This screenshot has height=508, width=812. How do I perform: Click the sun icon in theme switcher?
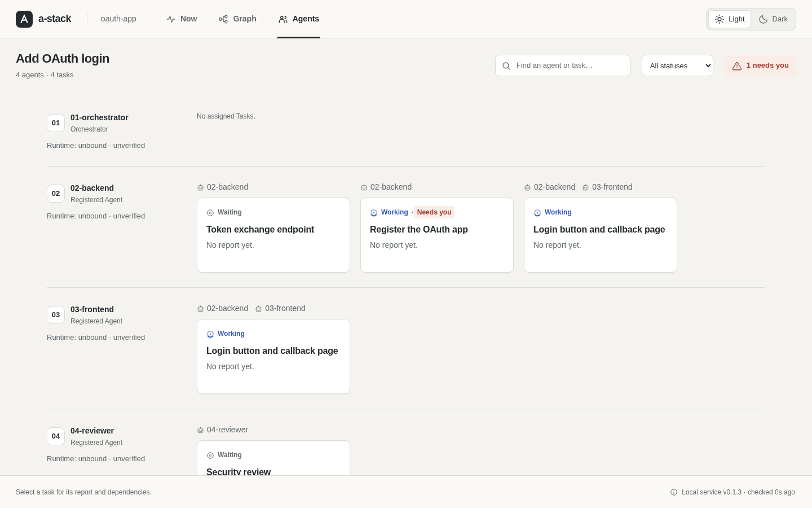tap(720, 19)
